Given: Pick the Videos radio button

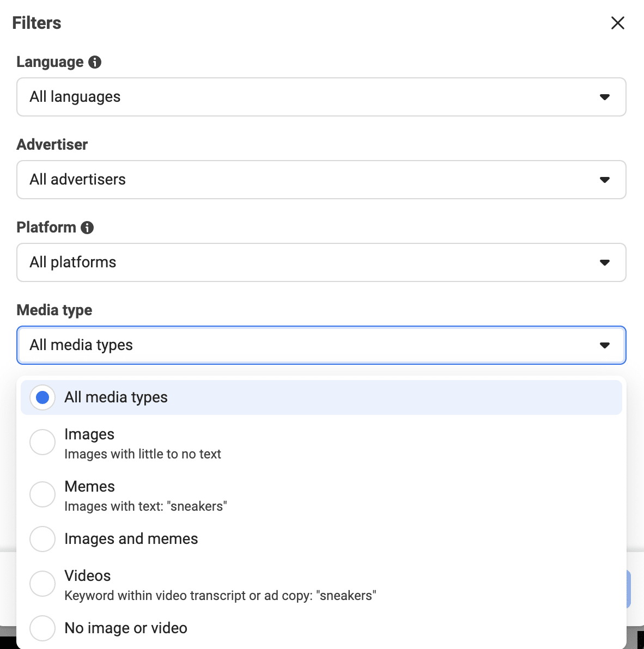Looking at the screenshot, I should (42, 584).
